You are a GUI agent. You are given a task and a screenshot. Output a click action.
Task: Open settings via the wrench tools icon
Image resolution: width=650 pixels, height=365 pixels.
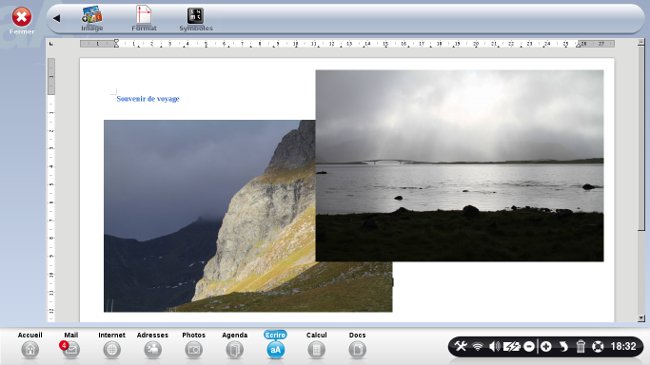461,346
